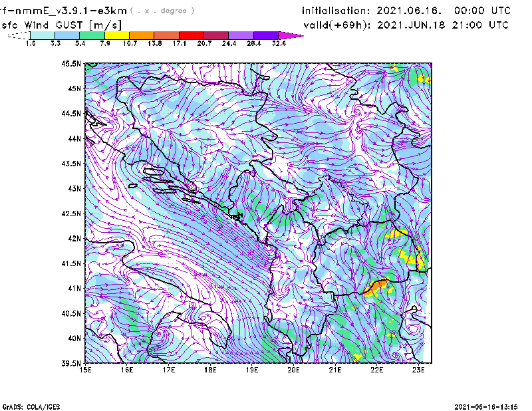Click the valid time '21:00 UTC'

point(480,25)
